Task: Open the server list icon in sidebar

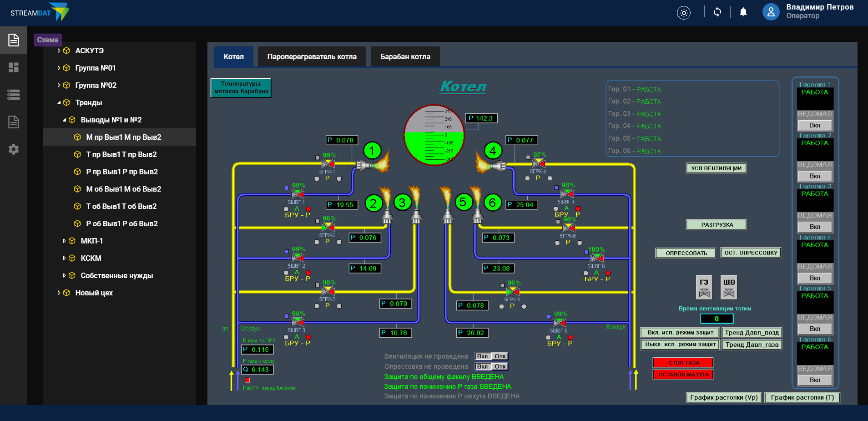Action: coord(13,95)
